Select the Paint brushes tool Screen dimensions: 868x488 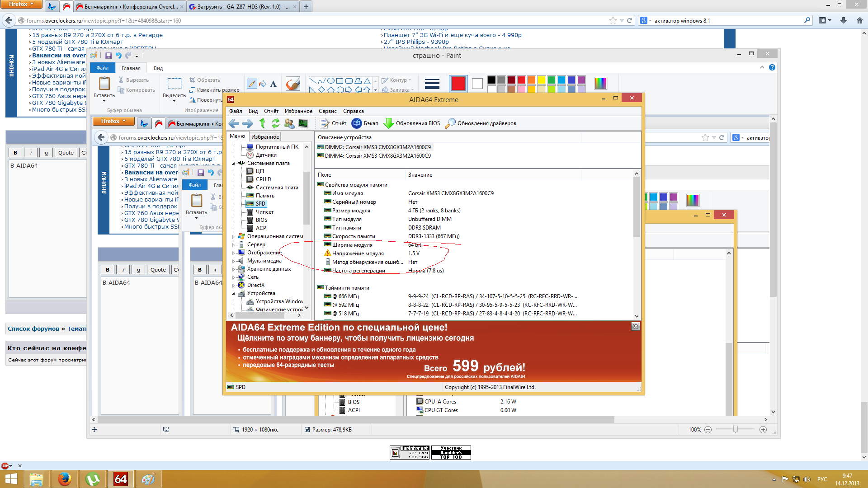[292, 84]
